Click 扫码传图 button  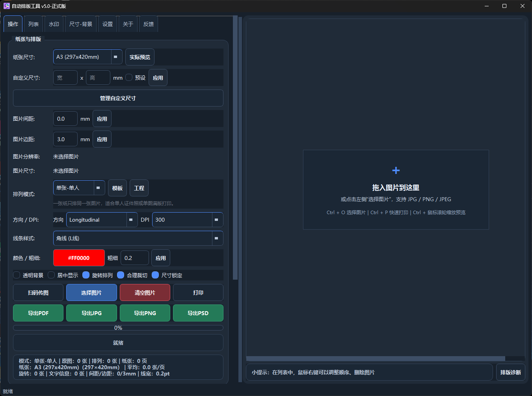[x=38, y=293]
